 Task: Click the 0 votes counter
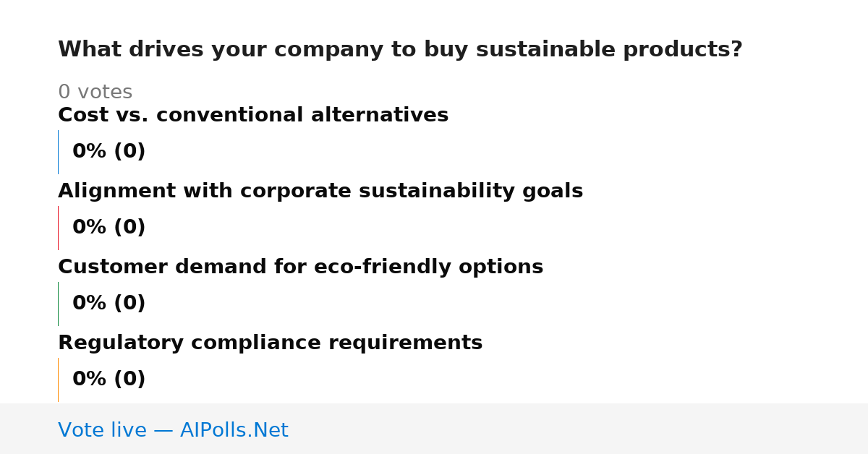[95, 93]
